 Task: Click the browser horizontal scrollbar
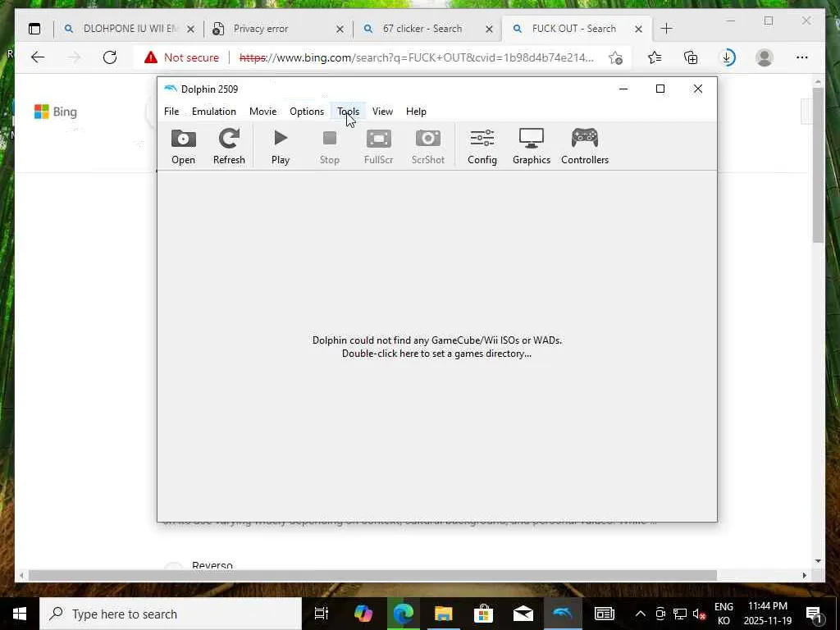click(x=373, y=575)
